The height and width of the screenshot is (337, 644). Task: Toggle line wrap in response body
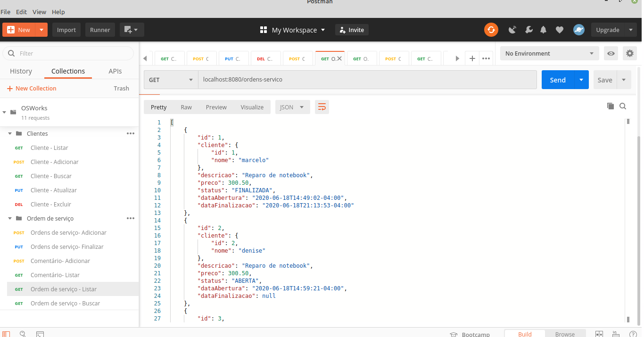click(322, 107)
